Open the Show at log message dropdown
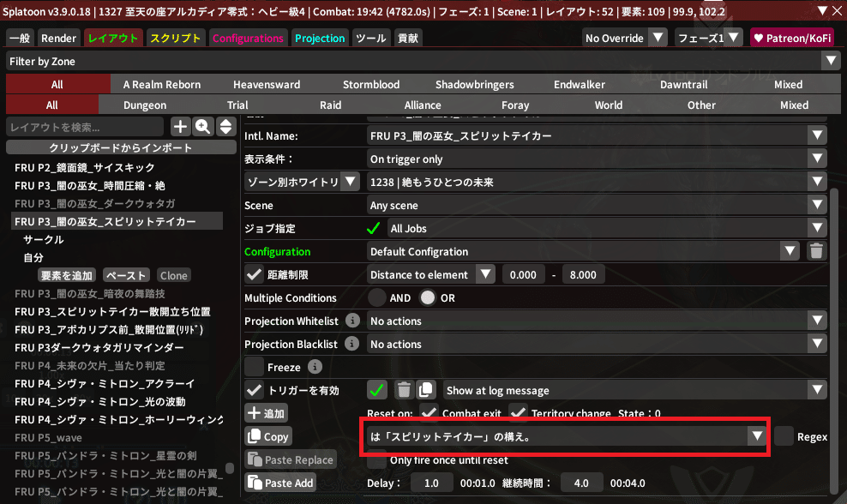 click(x=636, y=390)
